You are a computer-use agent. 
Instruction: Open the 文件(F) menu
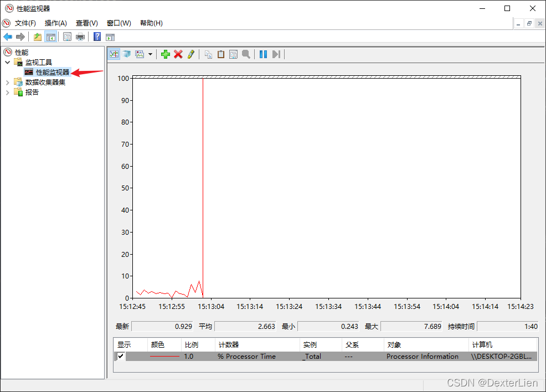tap(25, 23)
